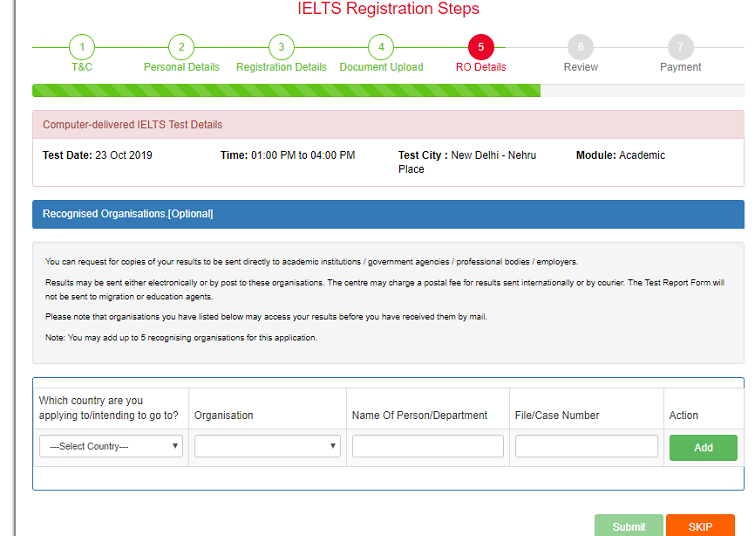Select step 7 Payment circle
Image resolution: width=755 pixels, height=536 pixels.
[x=680, y=47]
